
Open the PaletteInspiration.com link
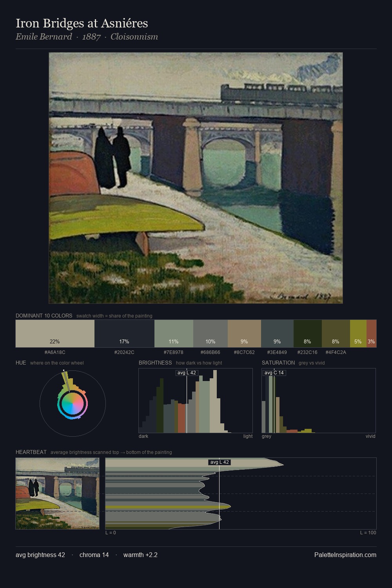point(345,555)
